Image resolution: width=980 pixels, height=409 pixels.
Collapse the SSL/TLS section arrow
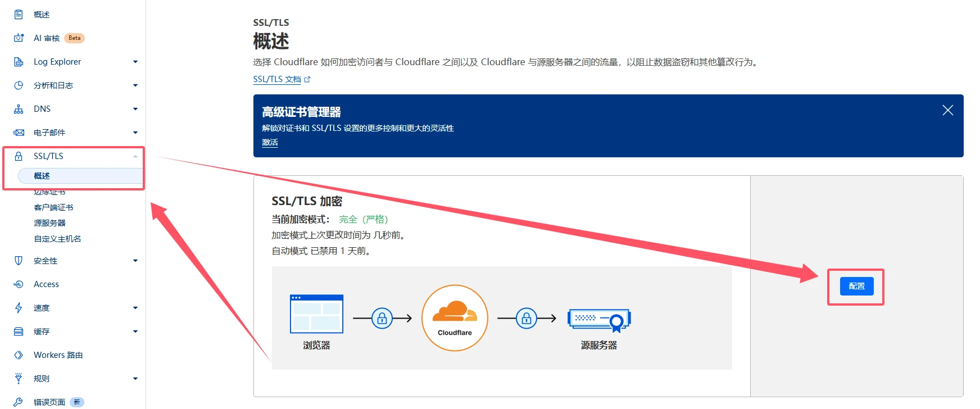pos(135,156)
